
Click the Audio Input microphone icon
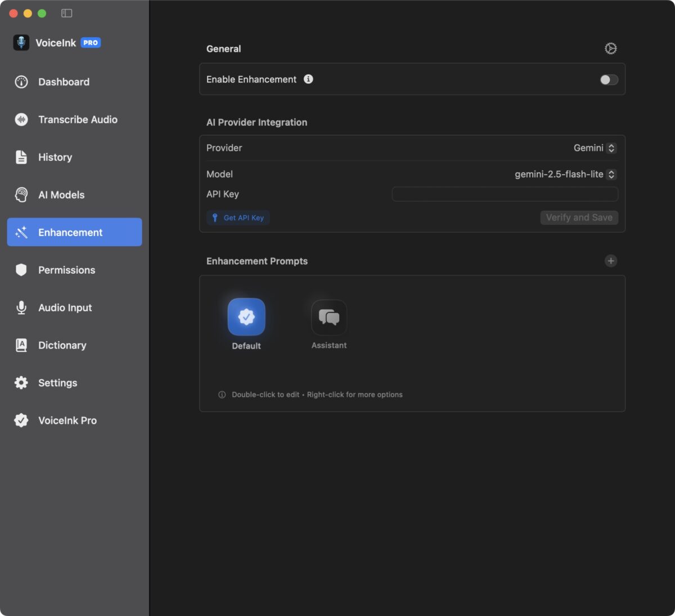coord(21,308)
